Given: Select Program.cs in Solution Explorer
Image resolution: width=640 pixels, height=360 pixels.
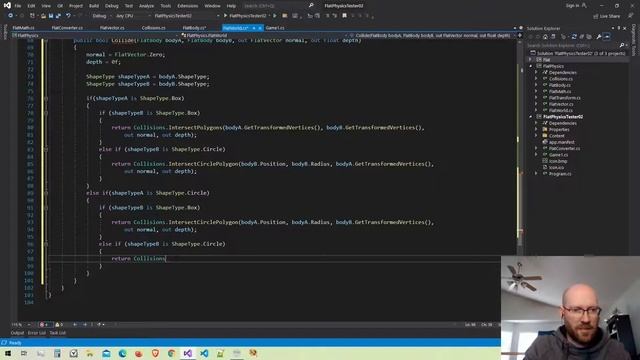Looking at the screenshot, I should (560, 174).
